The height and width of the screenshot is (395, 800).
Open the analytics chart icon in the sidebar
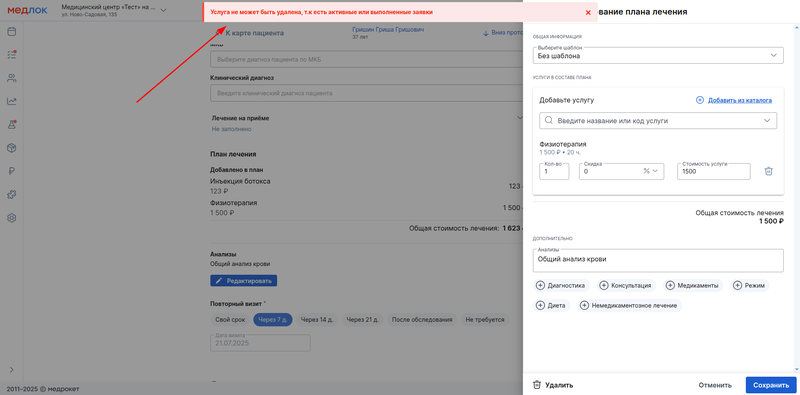coord(12,101)
